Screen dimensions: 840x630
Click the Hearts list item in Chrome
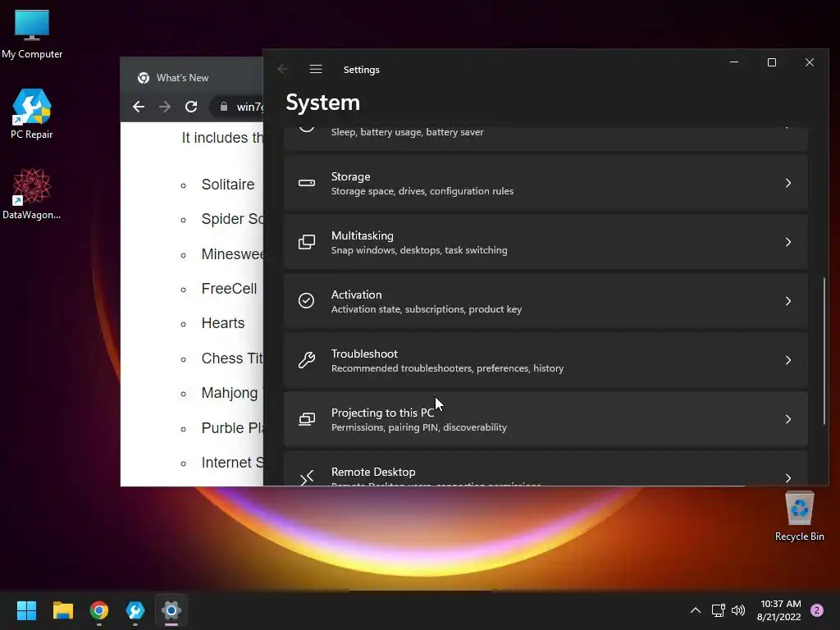pos(223,323)
